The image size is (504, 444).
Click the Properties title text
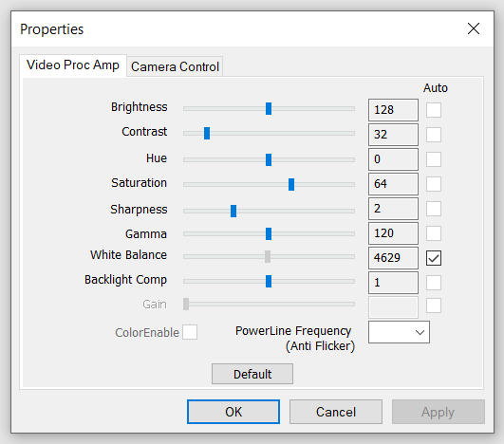(52, 29)
